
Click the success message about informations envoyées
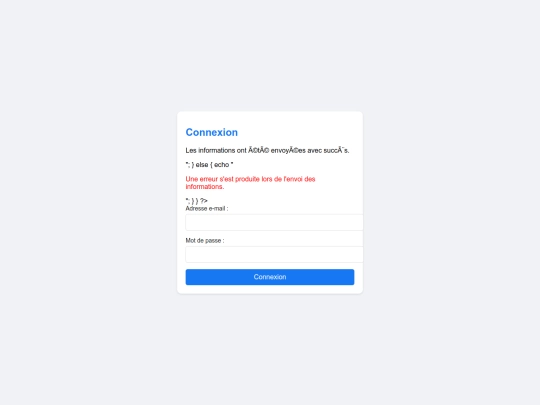tap(267, 150)
